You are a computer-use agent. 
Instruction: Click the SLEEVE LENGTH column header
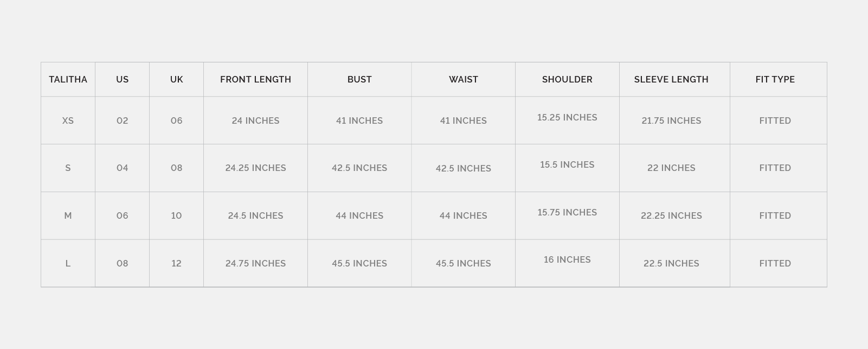[671, 80]
